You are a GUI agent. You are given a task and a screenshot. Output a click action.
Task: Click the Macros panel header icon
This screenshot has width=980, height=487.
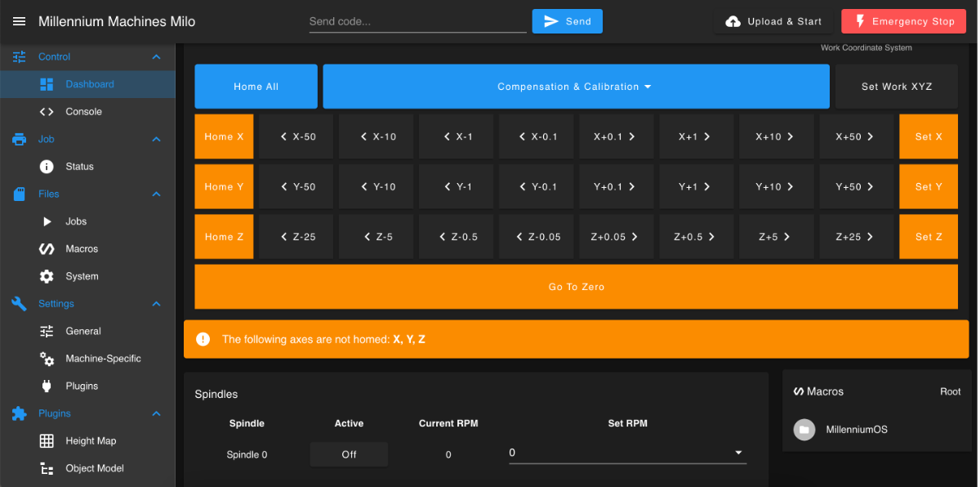798,391
